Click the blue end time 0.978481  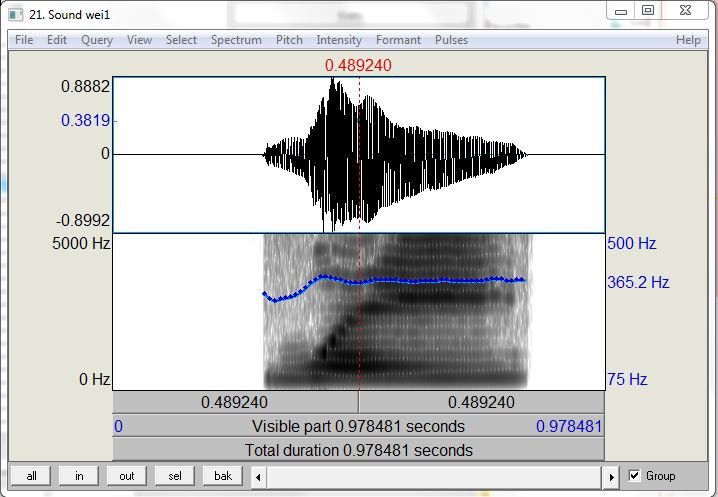569,426
